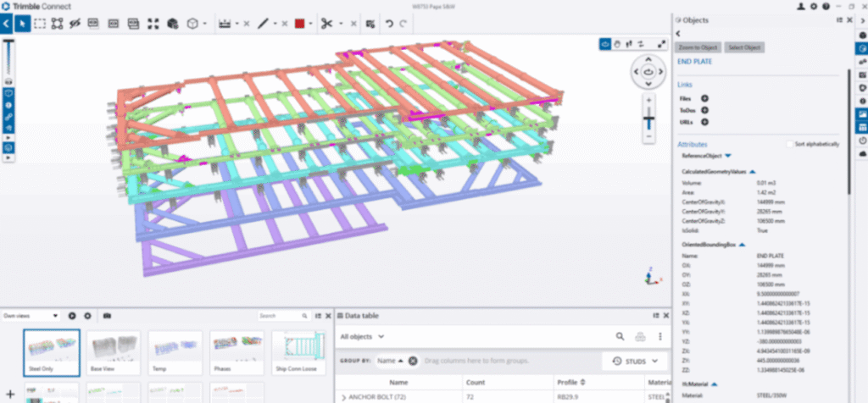This screenshot has height=403, width=868.
Task: Switch to pan hand navigation mode
Action: (x=618, y=44)
